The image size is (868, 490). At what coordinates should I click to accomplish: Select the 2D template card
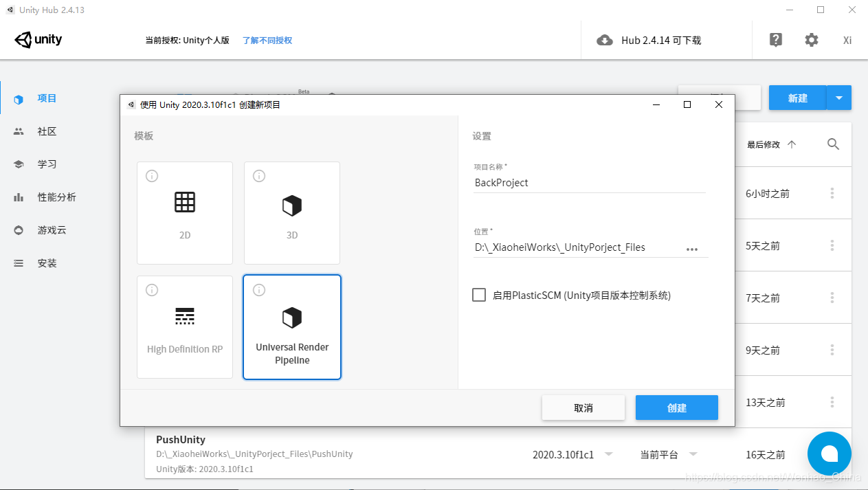tap(185, 213)
